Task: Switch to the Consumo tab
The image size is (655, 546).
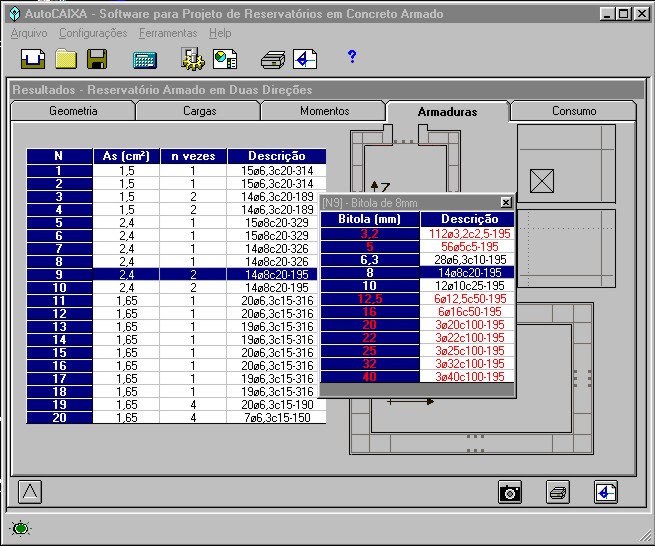Action: 574,111
